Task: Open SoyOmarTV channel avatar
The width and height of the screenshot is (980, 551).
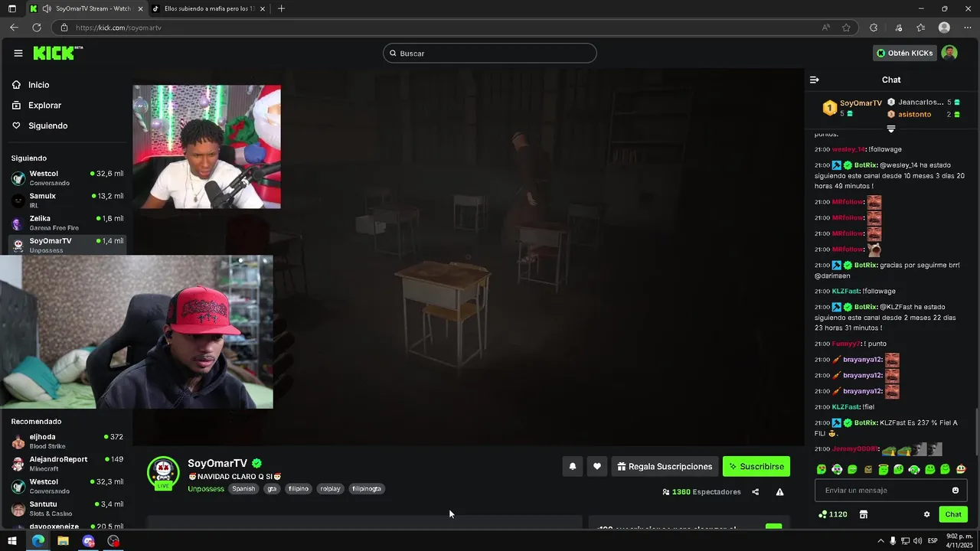Action: pyautogui.click(x=163, y=472)
